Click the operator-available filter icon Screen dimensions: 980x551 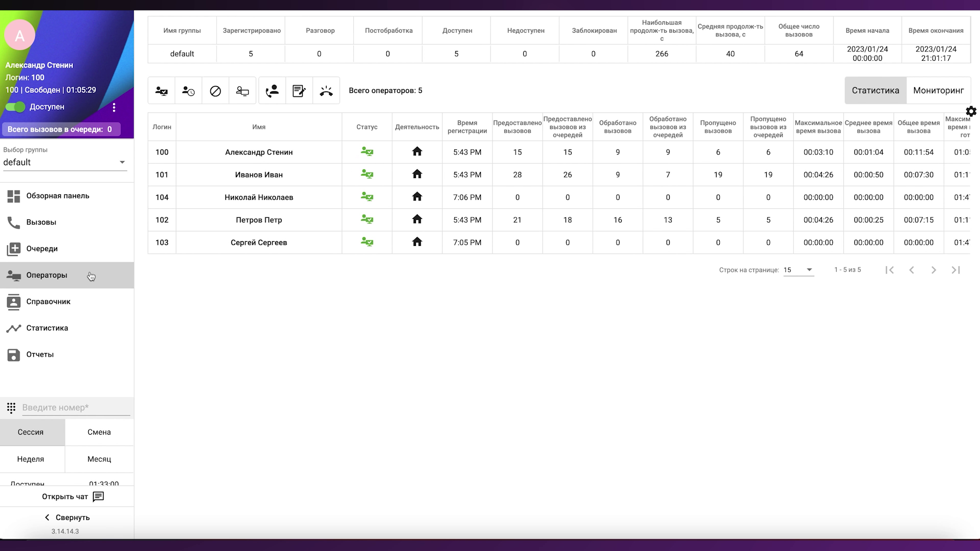[x=161, y=91]
